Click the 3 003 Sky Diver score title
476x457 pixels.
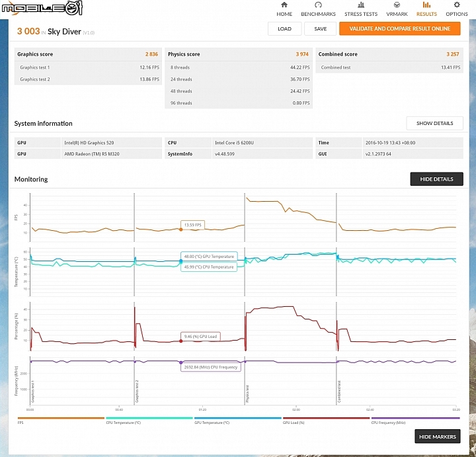click(56, 31)
